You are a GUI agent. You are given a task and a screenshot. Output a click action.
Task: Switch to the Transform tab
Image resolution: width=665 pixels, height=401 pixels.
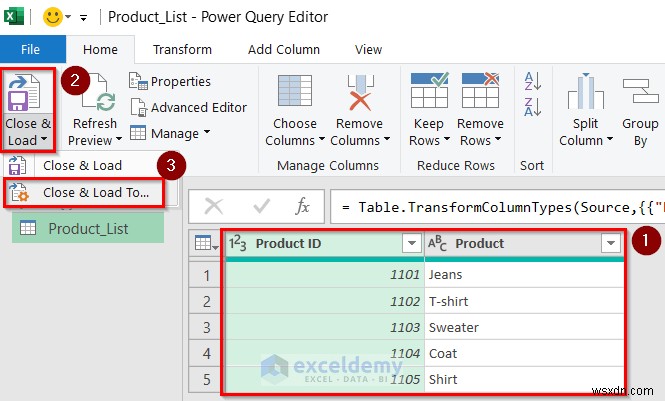pyautogui.click(x=182, y=50)
